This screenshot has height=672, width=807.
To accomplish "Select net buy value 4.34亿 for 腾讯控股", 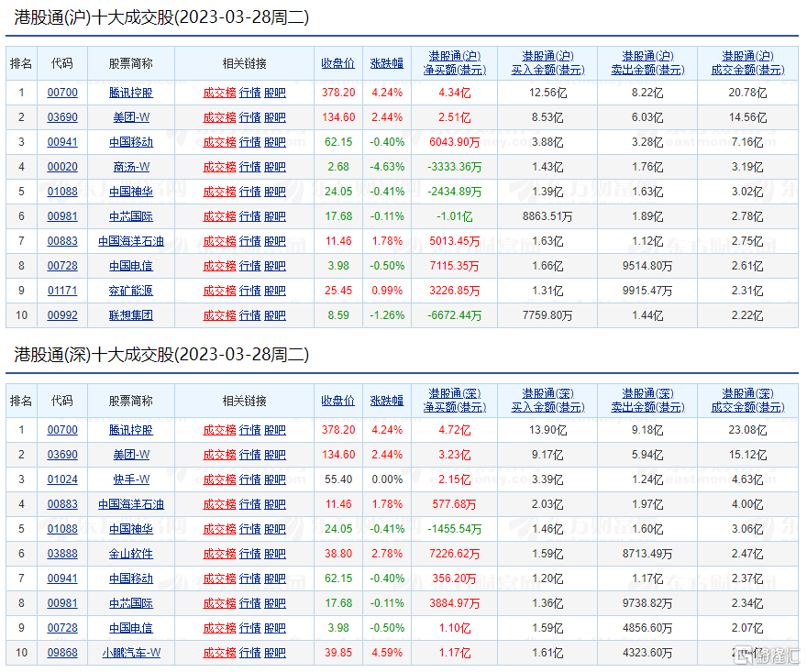I will (x=455, y=93).
